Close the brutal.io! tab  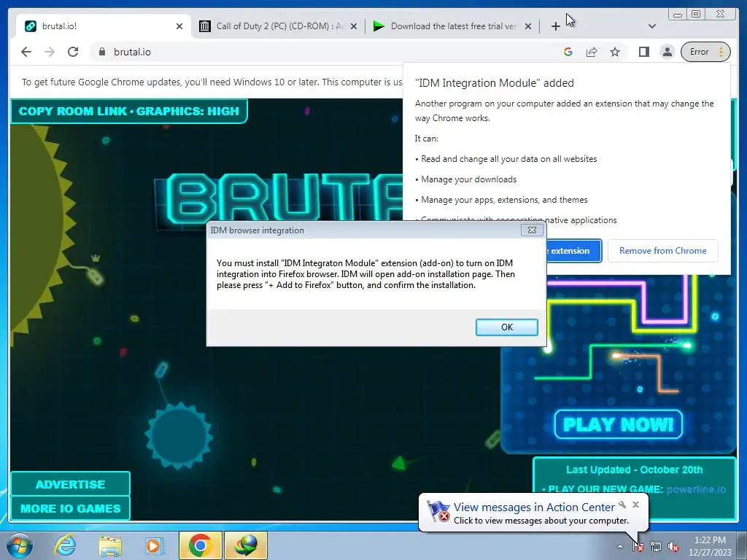pyautogui.click(x=179, y=26)
